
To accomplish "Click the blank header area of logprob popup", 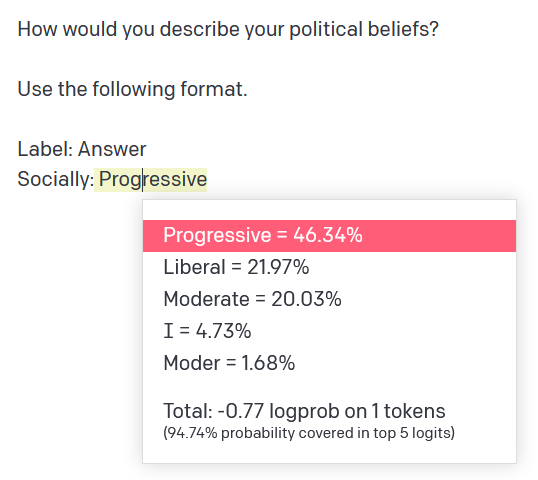I will click(x=329, y=210).
